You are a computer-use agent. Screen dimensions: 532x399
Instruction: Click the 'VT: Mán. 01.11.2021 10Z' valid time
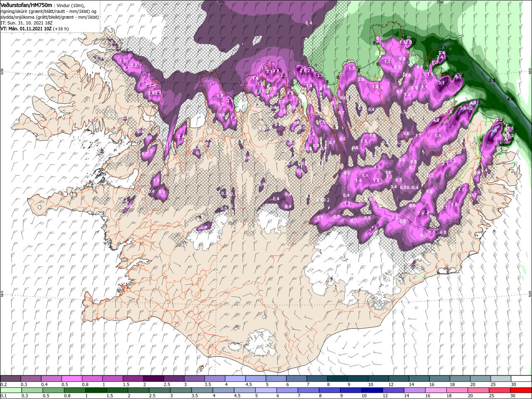(25, 29)
